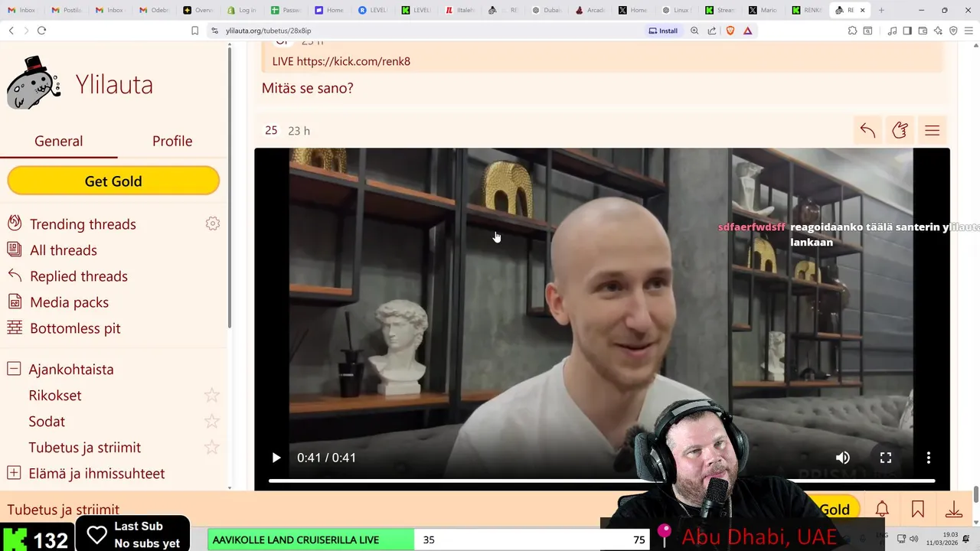The height and width of the screenshot is (551, 980).
Task: Share this page via the share icon
Action: 712,31
